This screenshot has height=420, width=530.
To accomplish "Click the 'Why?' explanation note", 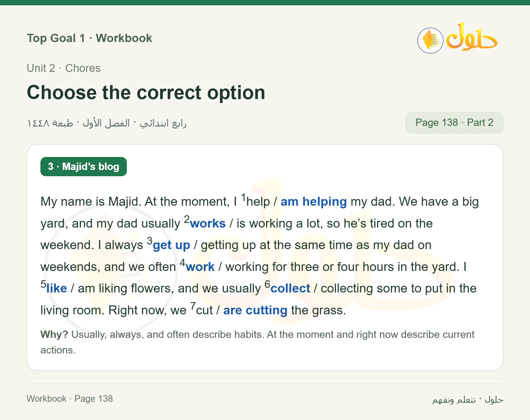I will point(257,342).
